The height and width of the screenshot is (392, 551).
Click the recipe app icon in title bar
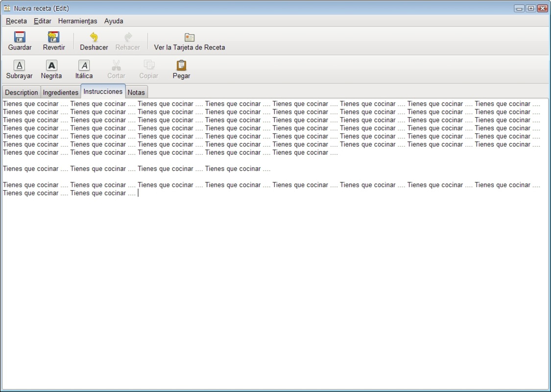point(7,8)
